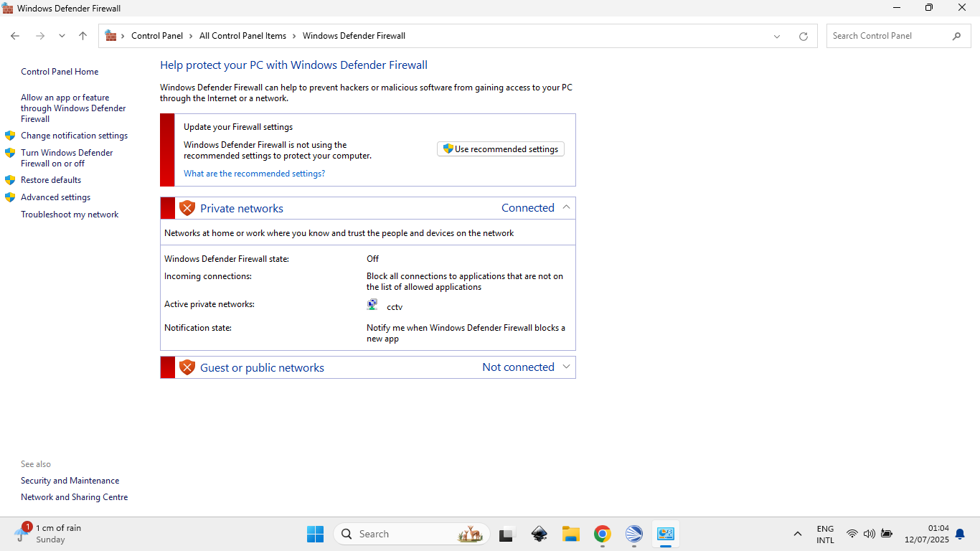Screen dimensions: 980x551
Task: Click the firewall icon in address bar
Action: click(x=110, y=35)
